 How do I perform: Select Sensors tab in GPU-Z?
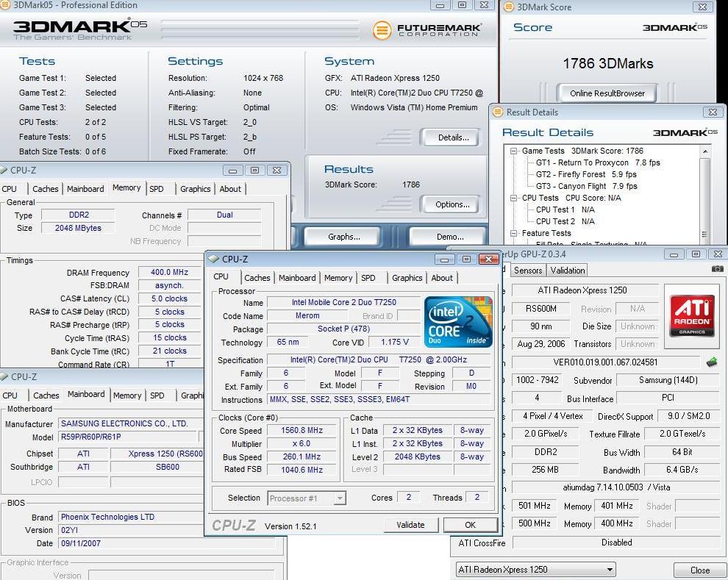[x=528, y=271]
